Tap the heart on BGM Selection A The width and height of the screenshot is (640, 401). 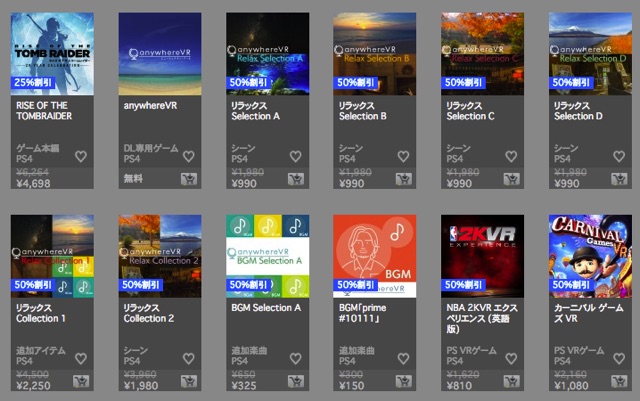click(x=296, y=358)
